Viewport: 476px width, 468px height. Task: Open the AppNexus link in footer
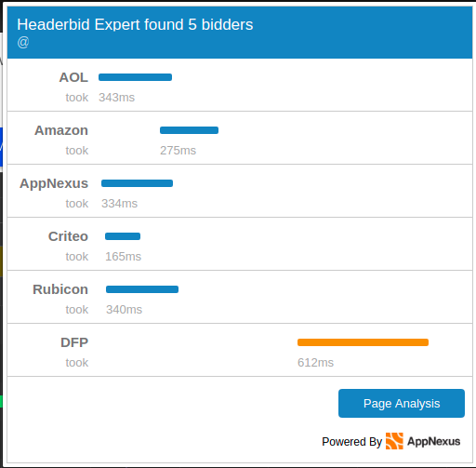pos(433,441)
